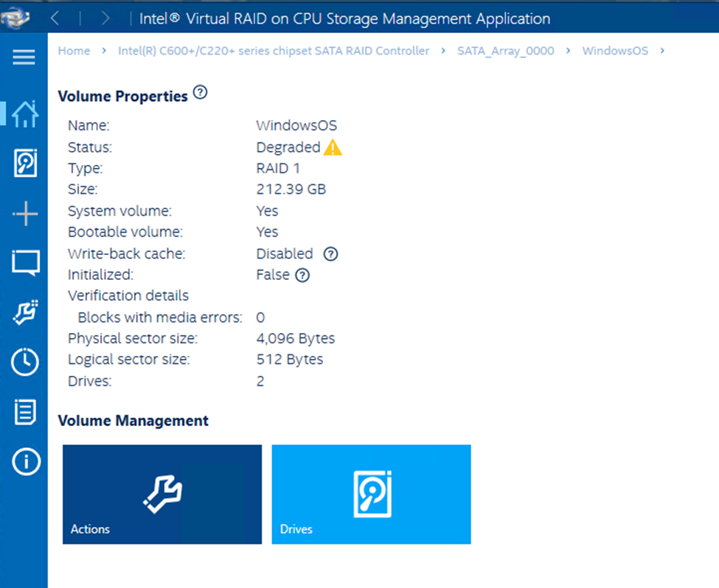Image resolution: width=719 pixels, height=588 pixels.
Task: Click the '512 Bytes' logical sector value
Action: pyautogui.click(x=290, y=360)
